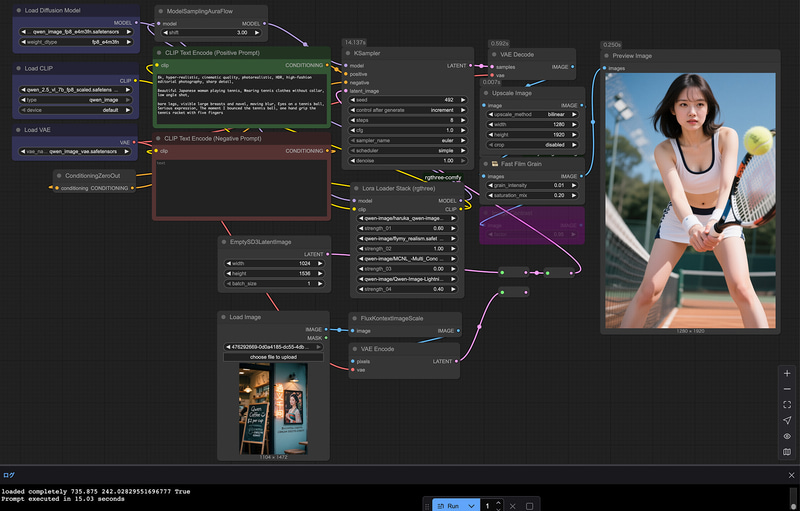
Task: Increase the Upscale Image width with the right arrow
Action: pos(574,124)
